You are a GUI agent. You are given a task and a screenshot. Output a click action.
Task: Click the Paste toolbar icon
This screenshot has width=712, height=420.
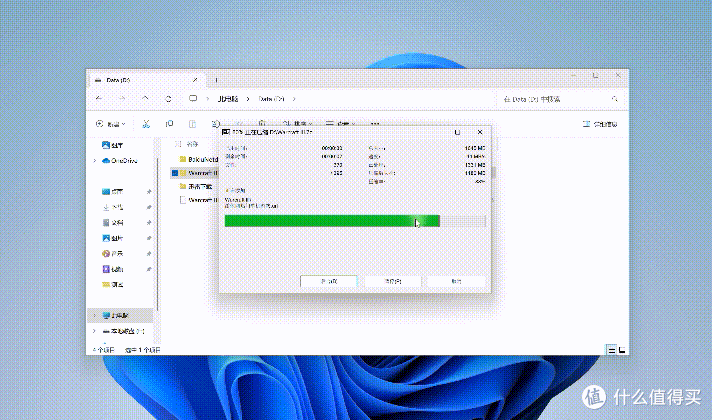[193, 124]
